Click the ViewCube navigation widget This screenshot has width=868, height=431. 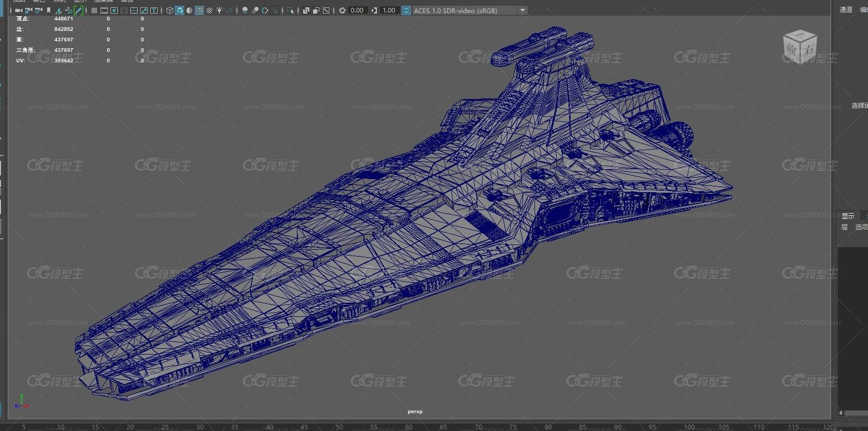tap(800, 47)
